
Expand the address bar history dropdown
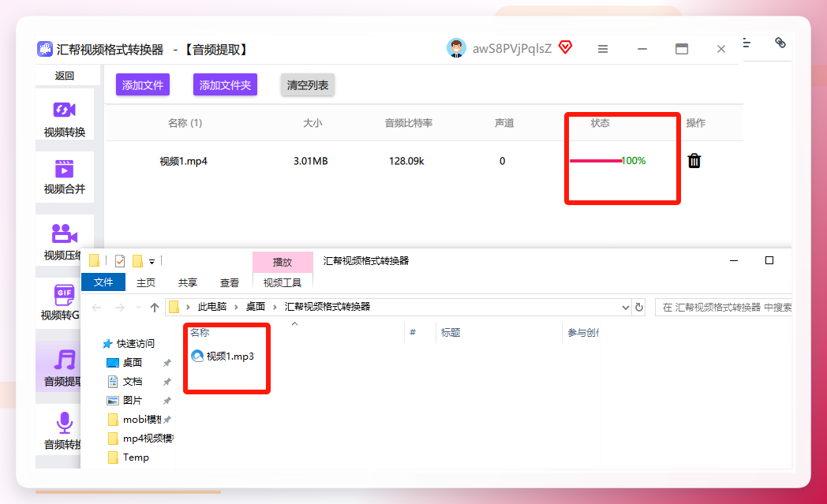(x=626, y=308)
